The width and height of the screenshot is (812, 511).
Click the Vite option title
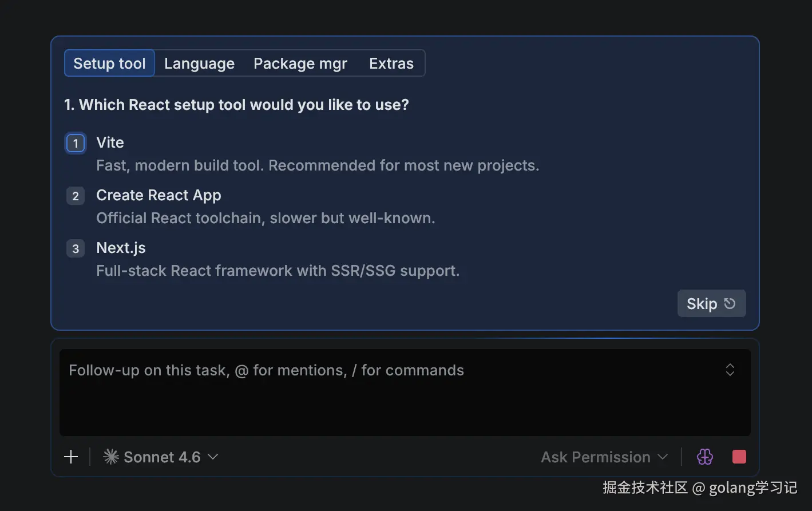(x=110, y=142)
